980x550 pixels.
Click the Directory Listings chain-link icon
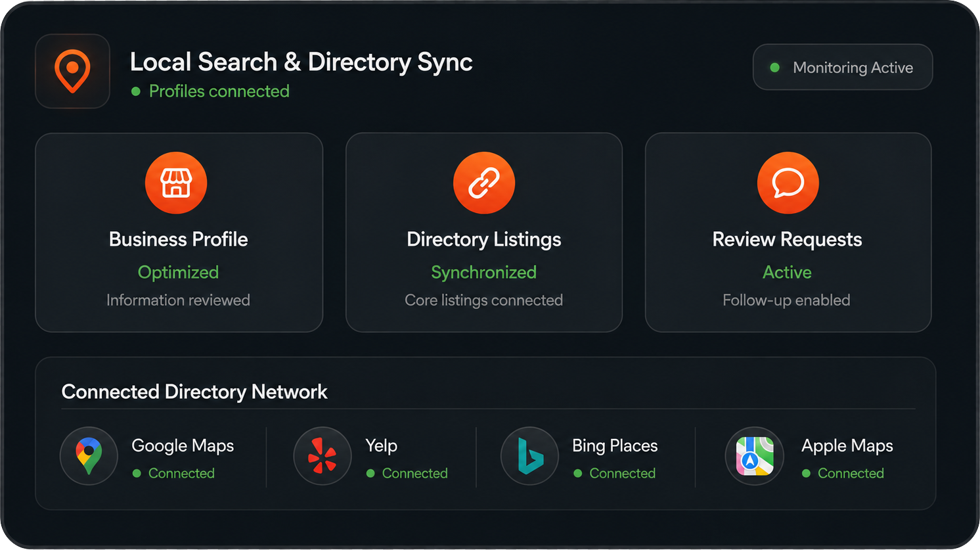coord(484,183)
